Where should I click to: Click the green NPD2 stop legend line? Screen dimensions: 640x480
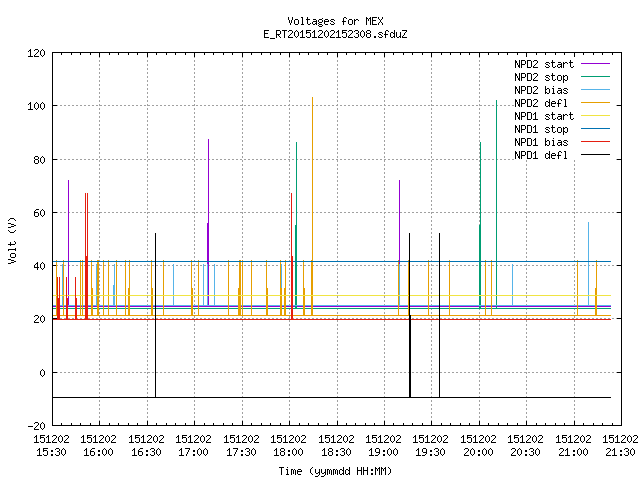pos(595,77)
